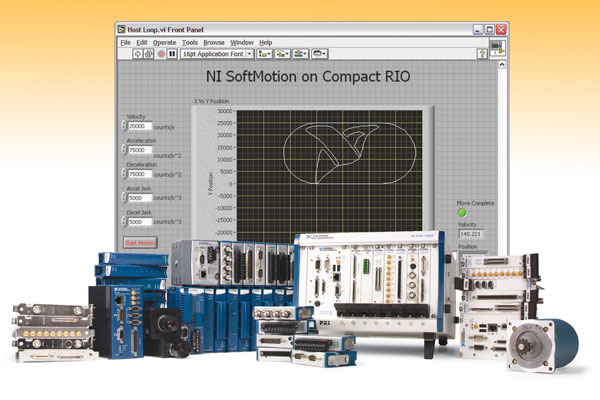This screenshot has width=600, height=400.
Task: Click the Decel Jerk stepper arrows
Action: point(123,221)
